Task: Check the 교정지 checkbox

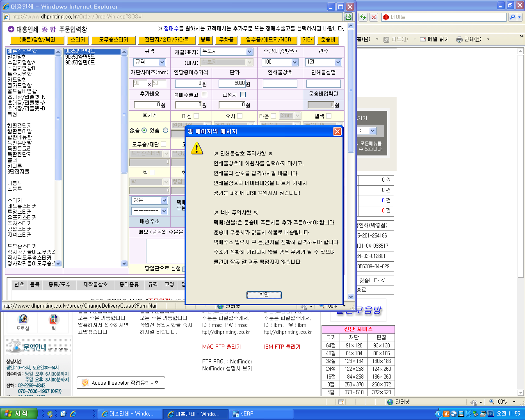Action: (243, 95)
